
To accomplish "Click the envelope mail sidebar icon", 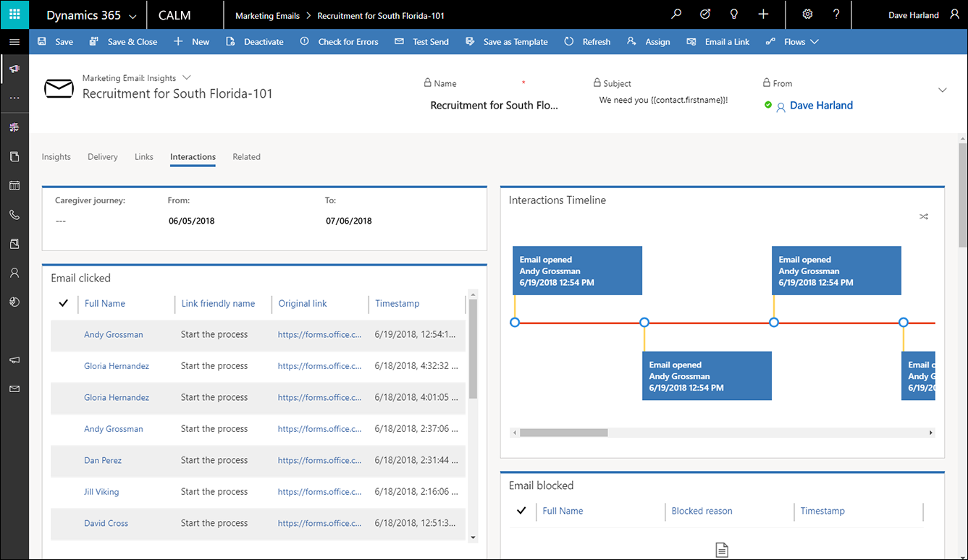I will (x=14, y=389).
